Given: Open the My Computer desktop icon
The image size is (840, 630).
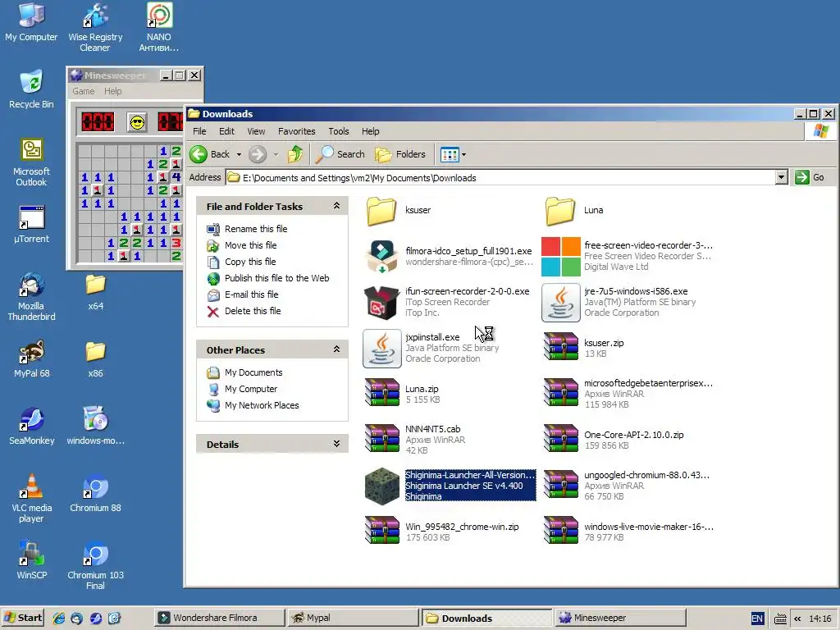Looking at the screenshot, I should point(31,21).
